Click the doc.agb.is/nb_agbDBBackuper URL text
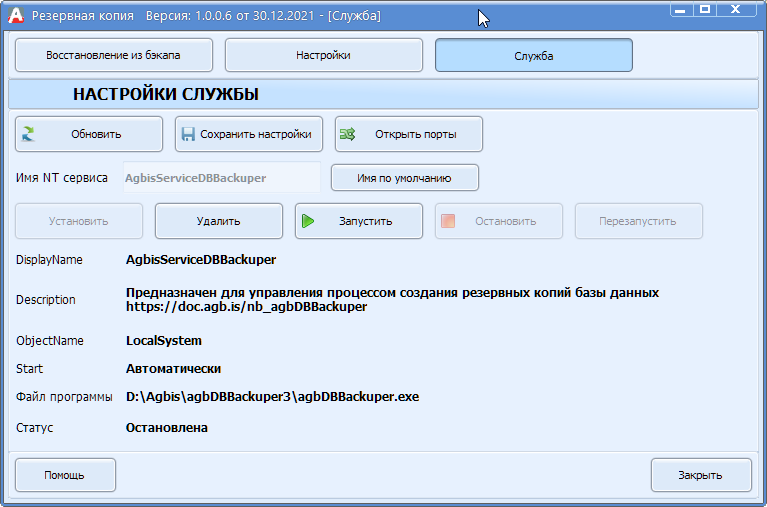This screenshot has height=507, width=767. tap(247, 307)
